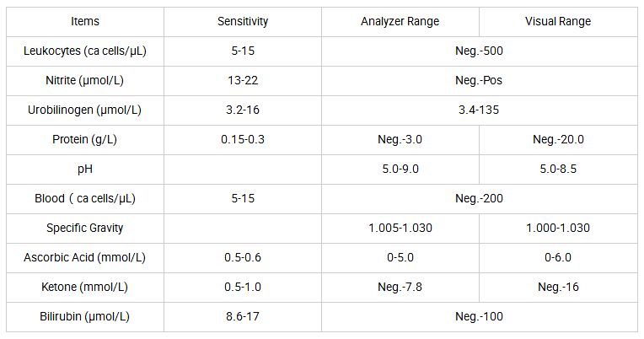Screen dimensions: 644x339
Task: Click the pH row label
Action: (x=85, y=169)
